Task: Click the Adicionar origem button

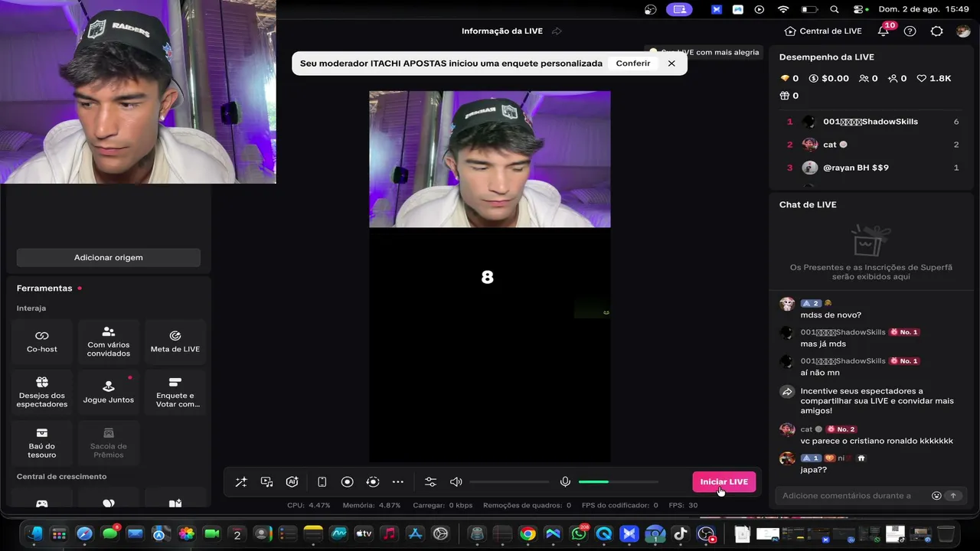Action: (x=109, y=257)
